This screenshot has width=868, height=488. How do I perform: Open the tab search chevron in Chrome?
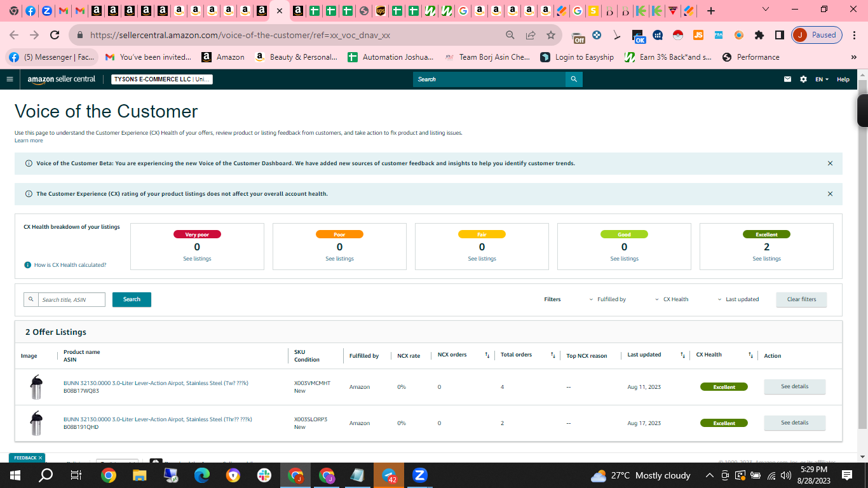coord(765,10)
